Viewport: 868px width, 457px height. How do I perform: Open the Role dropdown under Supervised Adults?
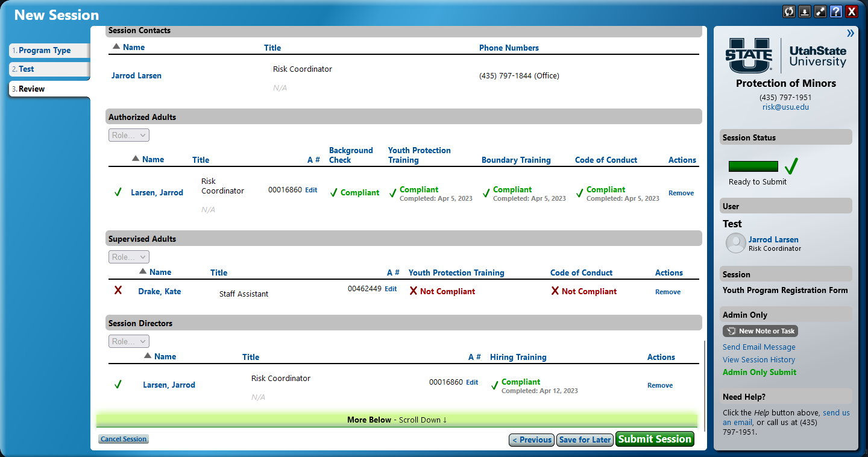129,257
